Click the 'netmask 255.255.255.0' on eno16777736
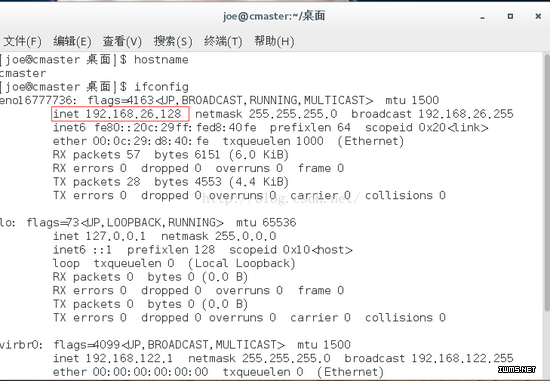The image size is (550, 381). coord(266,114)
